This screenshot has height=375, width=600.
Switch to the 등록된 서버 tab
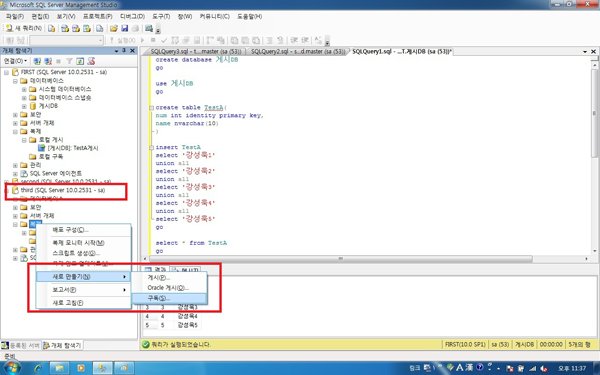[21, 345]
